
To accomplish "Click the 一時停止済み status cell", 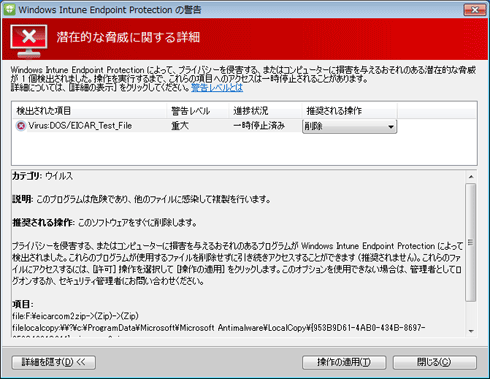I will 259,126.
